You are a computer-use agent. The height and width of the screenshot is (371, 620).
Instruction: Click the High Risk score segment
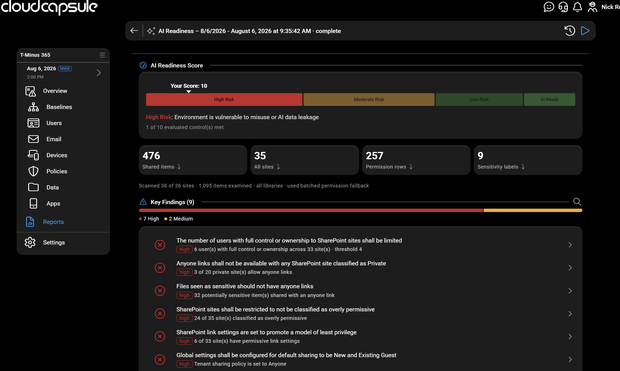pos(224,99)
